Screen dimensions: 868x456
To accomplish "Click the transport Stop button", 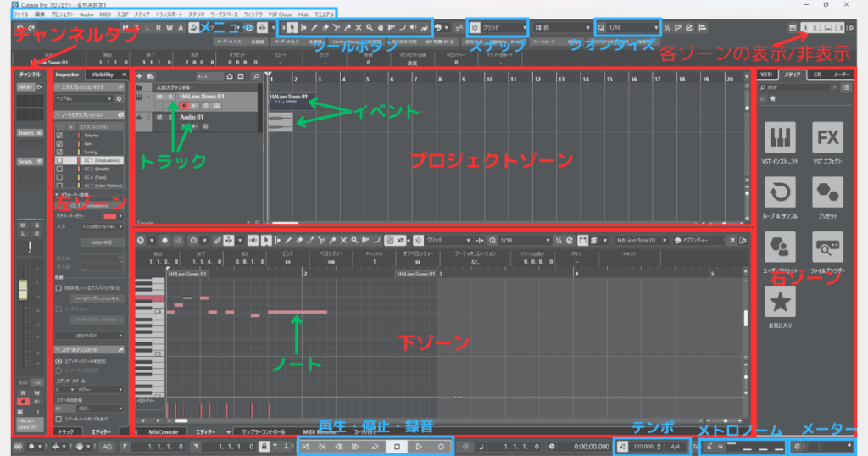I will click(397, 446).
